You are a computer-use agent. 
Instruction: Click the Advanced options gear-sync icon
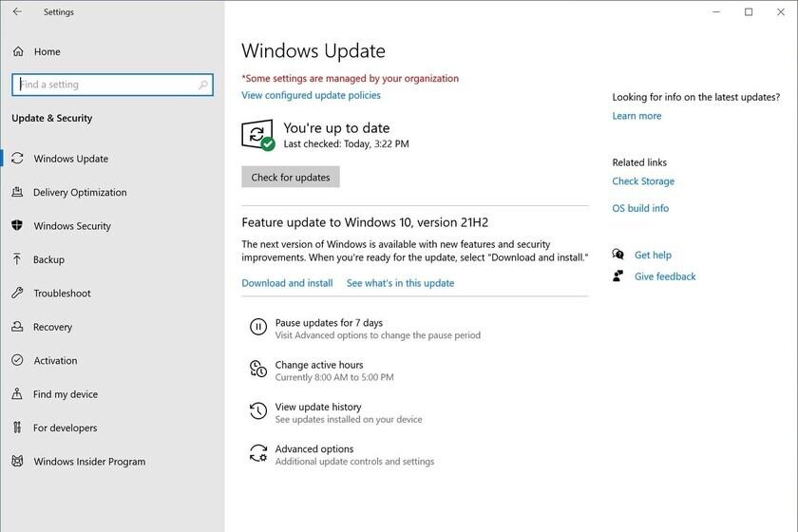coord(258,452)
